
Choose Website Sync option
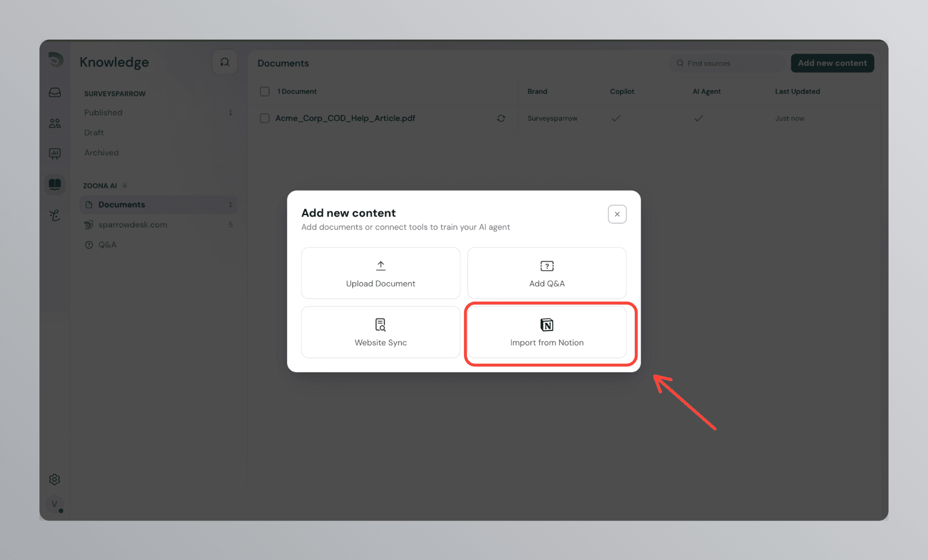(381, 332)
